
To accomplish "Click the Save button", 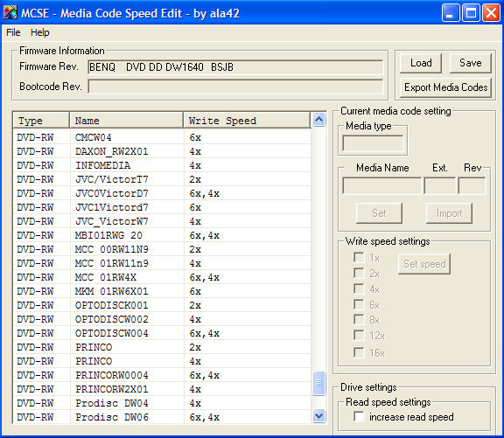I will click(x=471, y=63).
